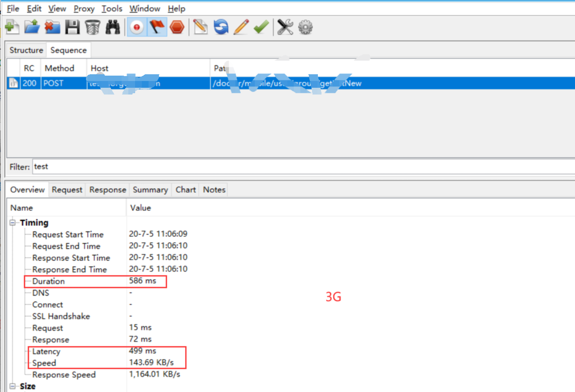Open the wrench-and-screwdriver tools icon
575x392 pixels.
(285, 28)
